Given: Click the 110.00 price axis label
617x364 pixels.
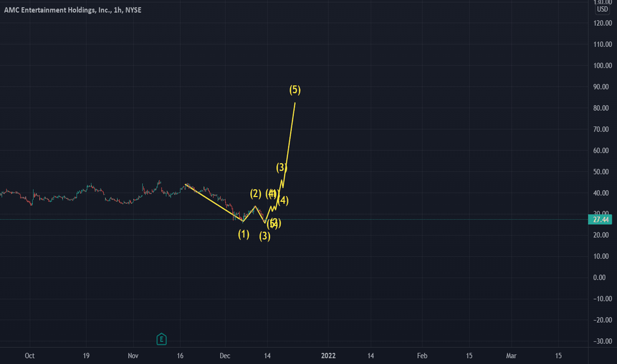Looking at the screenshot, I should click(x=602, y=44).
